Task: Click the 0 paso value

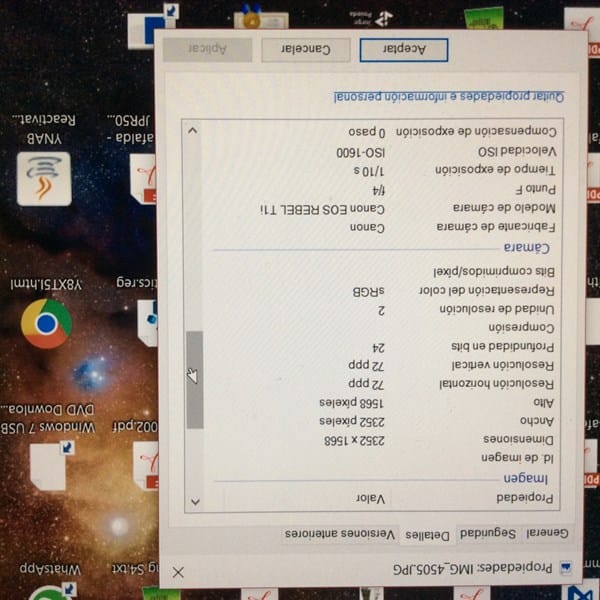Action: point(367,132)
